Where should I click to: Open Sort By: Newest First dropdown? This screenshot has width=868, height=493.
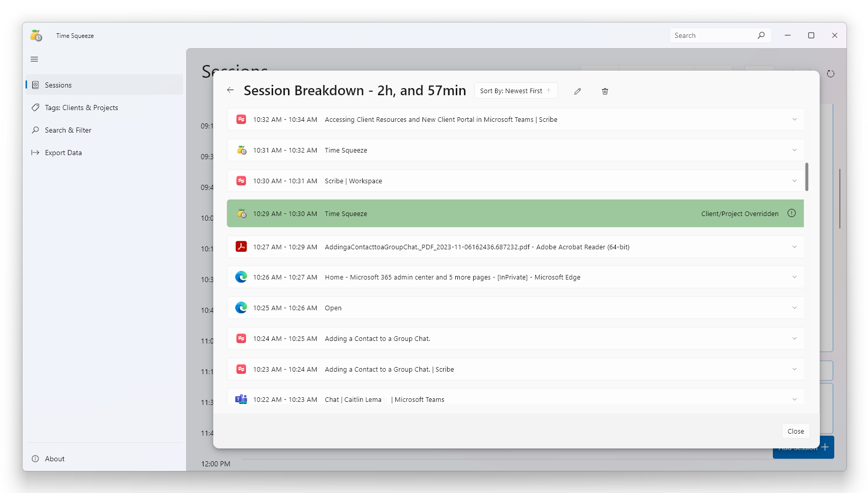click(516, 91)
